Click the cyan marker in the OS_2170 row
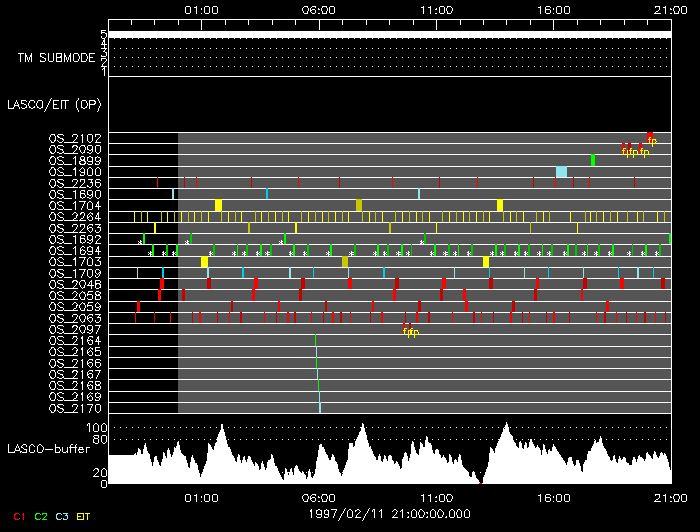This screenshot has height=532, width=700. click(x=320, y=408)
